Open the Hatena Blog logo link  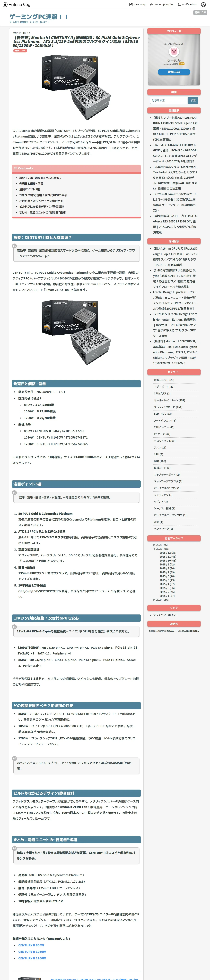[16, 5]
